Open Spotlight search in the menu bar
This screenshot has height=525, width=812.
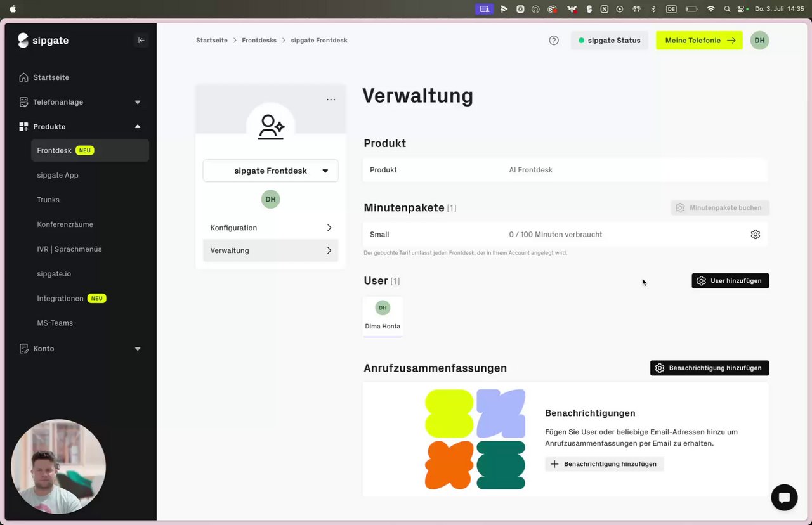[x=727, y=9]
